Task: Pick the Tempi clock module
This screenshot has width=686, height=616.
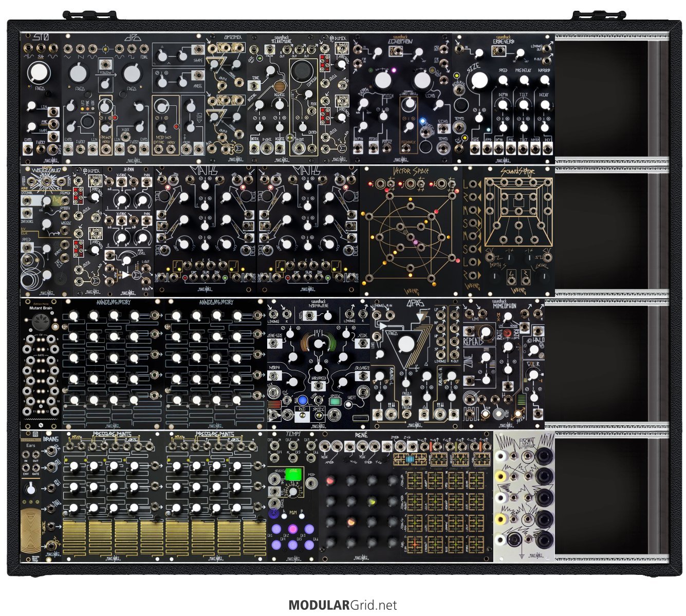Action: [293, 497]
